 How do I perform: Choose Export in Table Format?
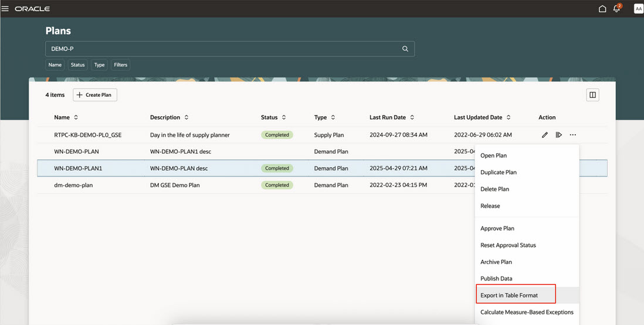(527, 296)
